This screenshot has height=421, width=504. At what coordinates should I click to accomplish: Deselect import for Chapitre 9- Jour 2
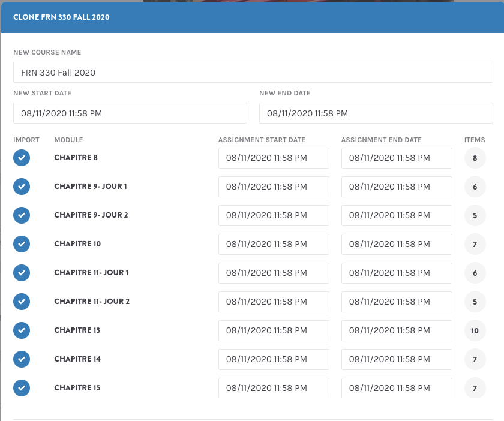coord(22,215)
